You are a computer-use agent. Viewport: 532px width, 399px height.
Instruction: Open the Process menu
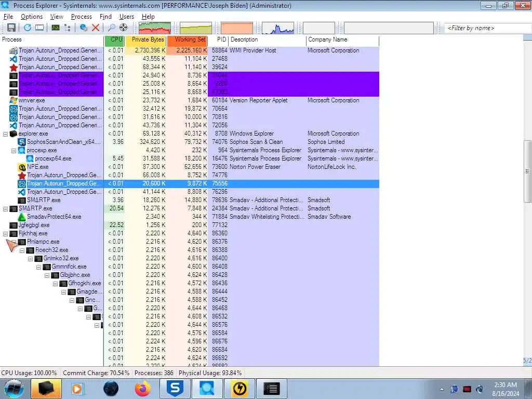[x=82, y=17]
